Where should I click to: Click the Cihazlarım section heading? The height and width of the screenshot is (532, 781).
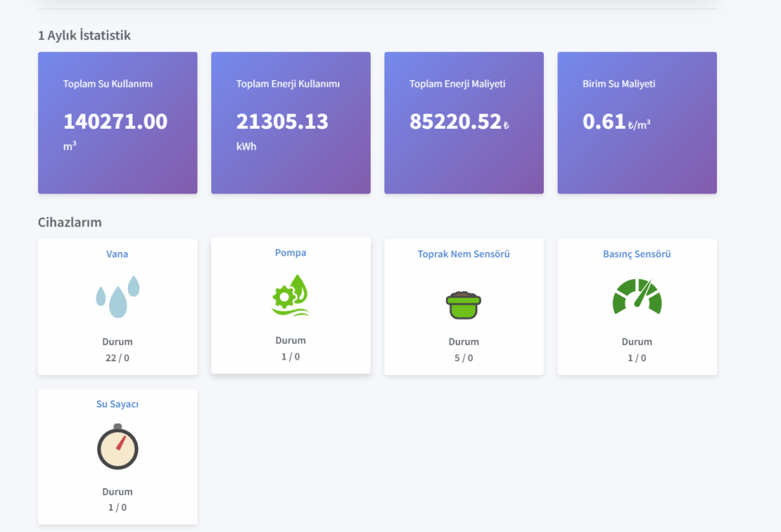click(69, 223)
